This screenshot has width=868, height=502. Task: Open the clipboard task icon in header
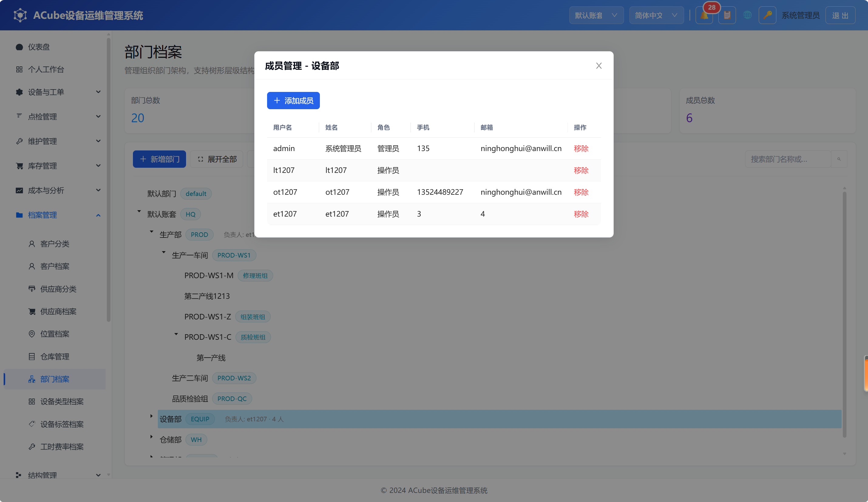pos(727,15)
